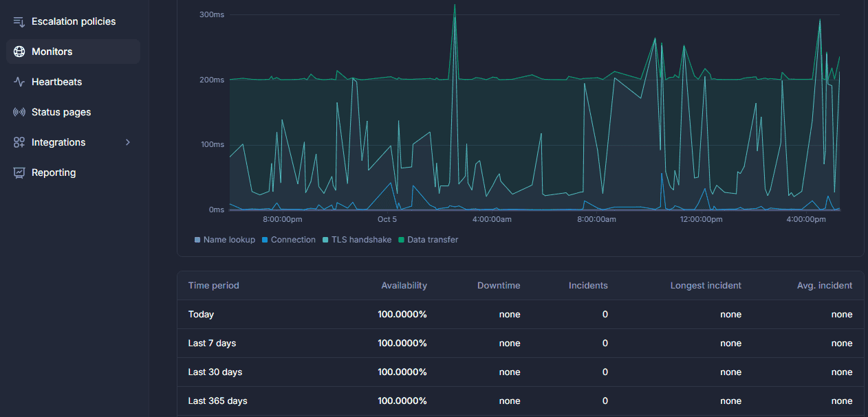Click the 12:00:00pm x-axis label
This screenshot has width=868, height=417.
tap(701, 219)
